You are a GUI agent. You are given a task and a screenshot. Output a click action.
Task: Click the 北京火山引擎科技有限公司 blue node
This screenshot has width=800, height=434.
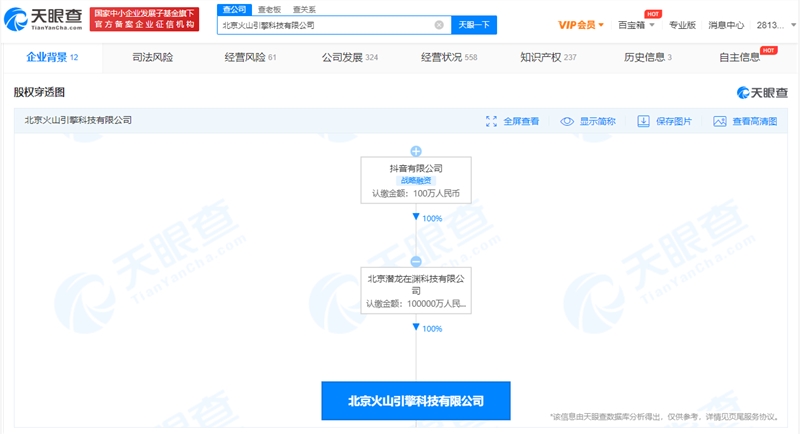[x=415, y=400]
